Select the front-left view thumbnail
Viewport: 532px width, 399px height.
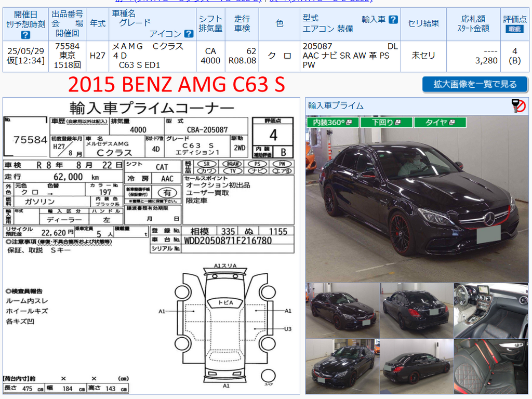point(343,311)
